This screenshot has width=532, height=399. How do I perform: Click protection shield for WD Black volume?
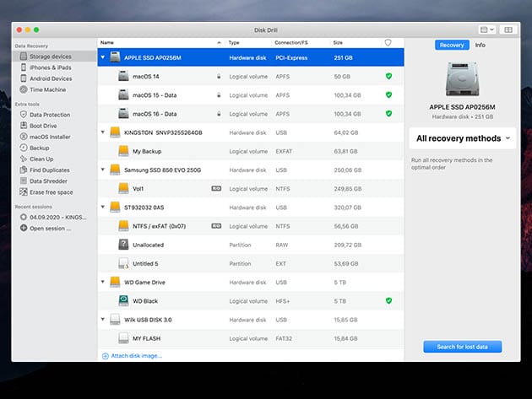point(388,300)
